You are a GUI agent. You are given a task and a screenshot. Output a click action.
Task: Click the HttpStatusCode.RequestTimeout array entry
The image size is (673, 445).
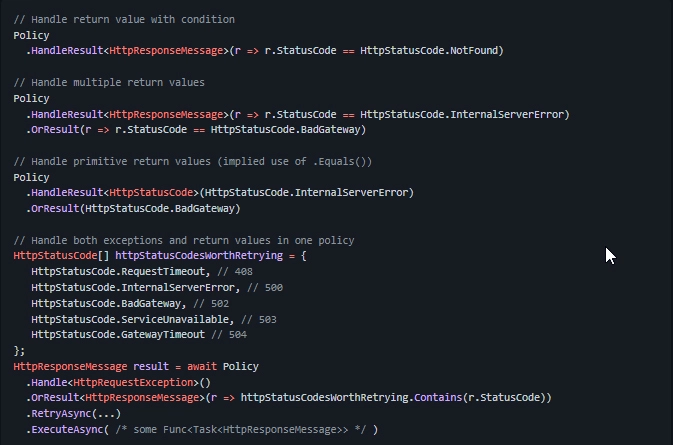[120, 272]
